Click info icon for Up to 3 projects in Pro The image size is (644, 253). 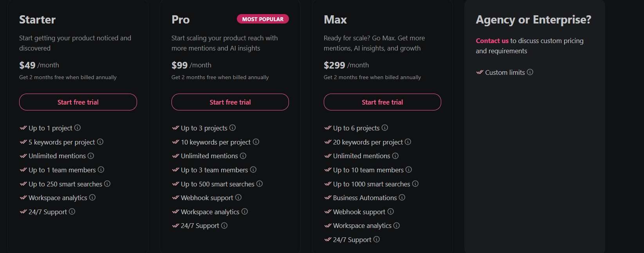coord(233,128)
